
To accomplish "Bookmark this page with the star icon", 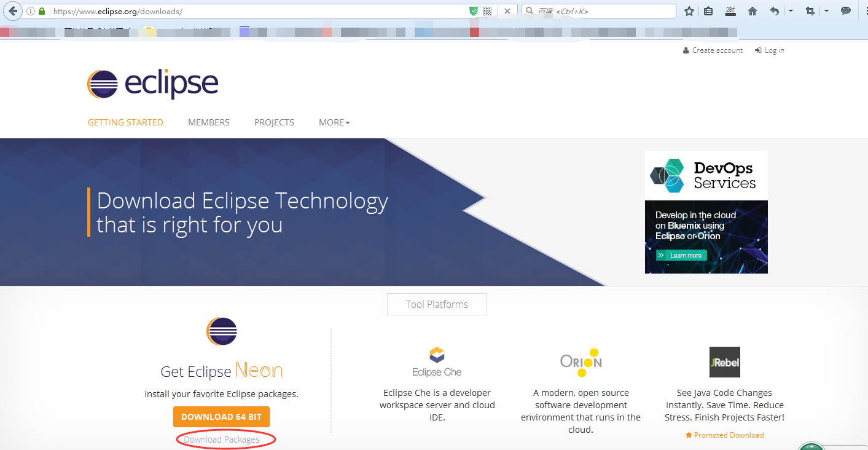I will (689, 11).
